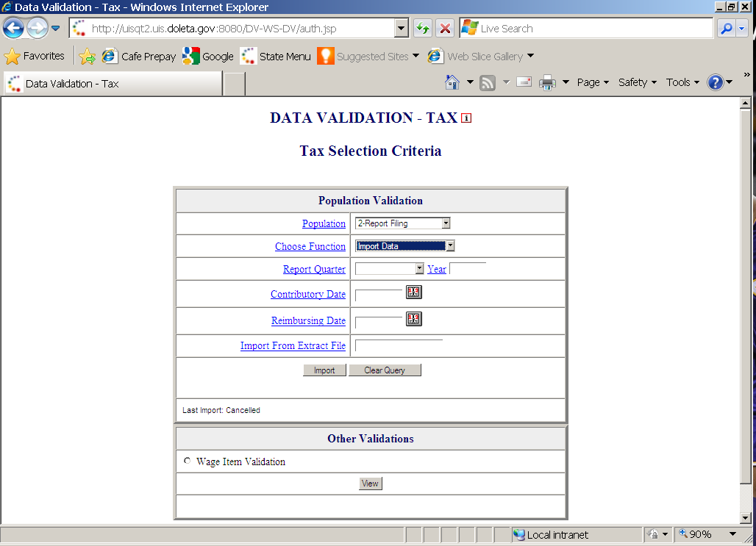Stop loading with the red X icon
The image size is (756, 546).
click(x=445, y=29)
